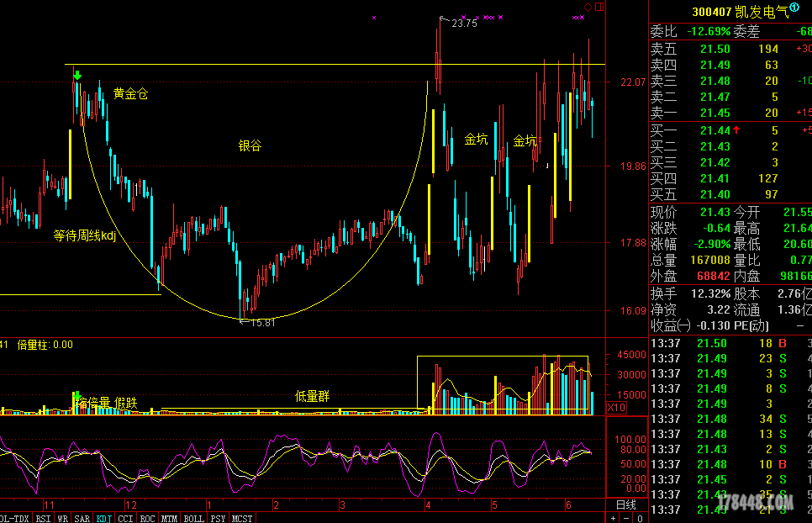Click the green down arrow marker on chart

pos(77,76)
